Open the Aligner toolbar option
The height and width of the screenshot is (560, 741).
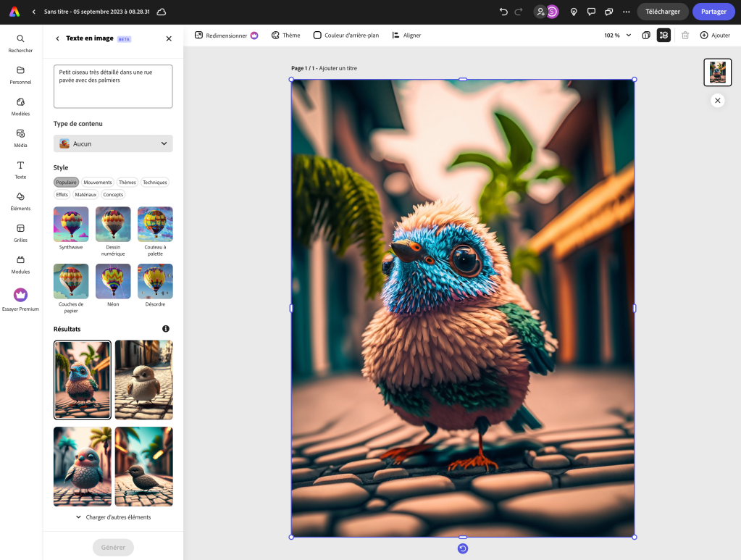click(x=406, y=35)
